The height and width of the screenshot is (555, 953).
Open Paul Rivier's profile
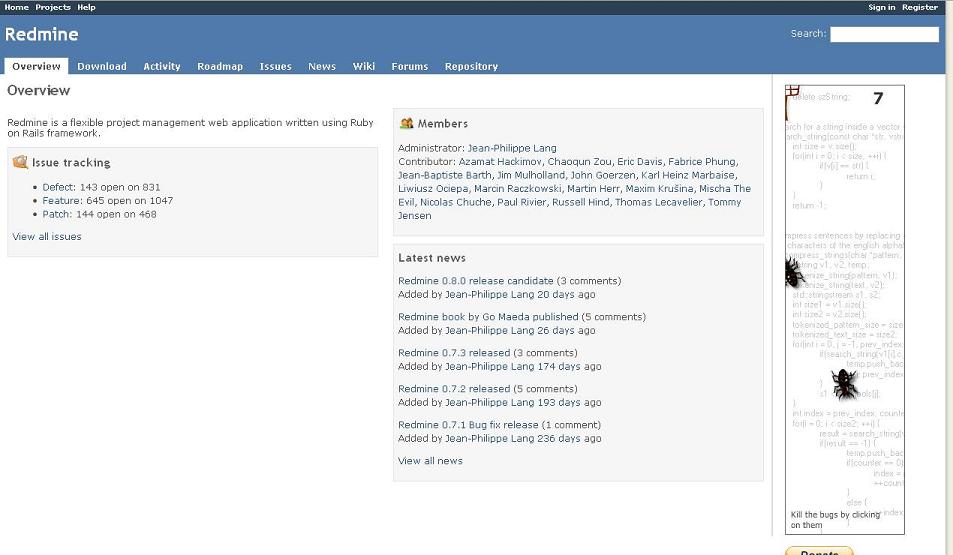click(521, 202)
